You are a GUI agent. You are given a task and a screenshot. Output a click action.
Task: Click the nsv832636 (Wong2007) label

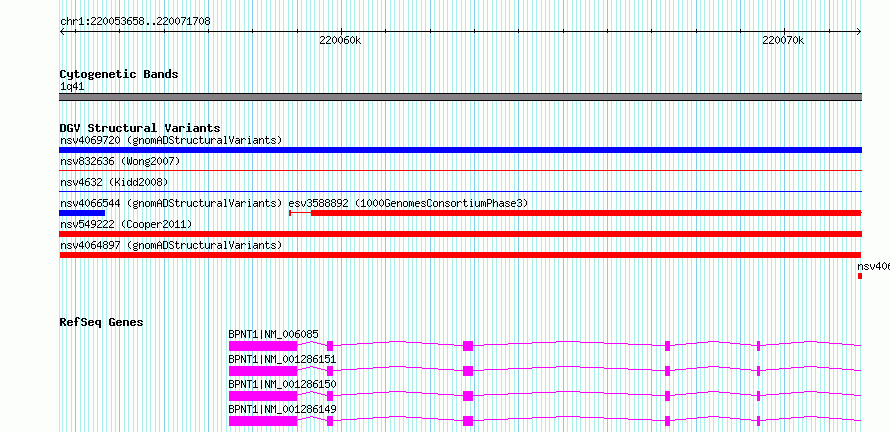[x=120, y=161]
